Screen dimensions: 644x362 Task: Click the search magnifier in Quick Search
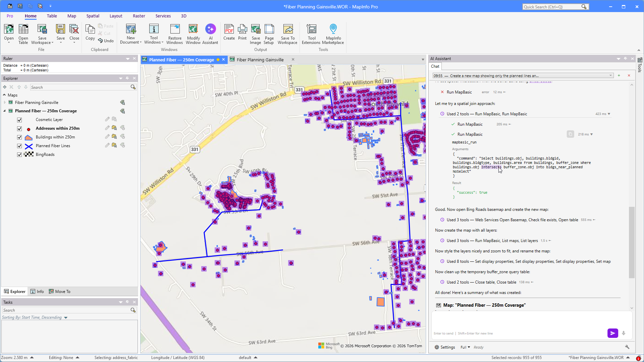[584, 7]
